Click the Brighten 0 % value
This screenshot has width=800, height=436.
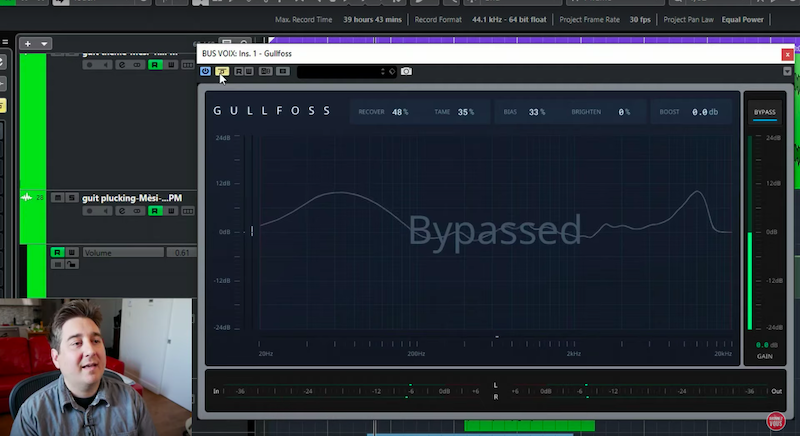coord(624,112)
